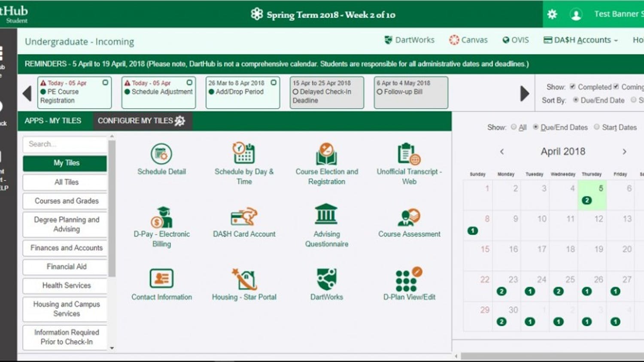Select the Courses and Grades category
The height and width of the screenshot is (362, 644).
66,201
